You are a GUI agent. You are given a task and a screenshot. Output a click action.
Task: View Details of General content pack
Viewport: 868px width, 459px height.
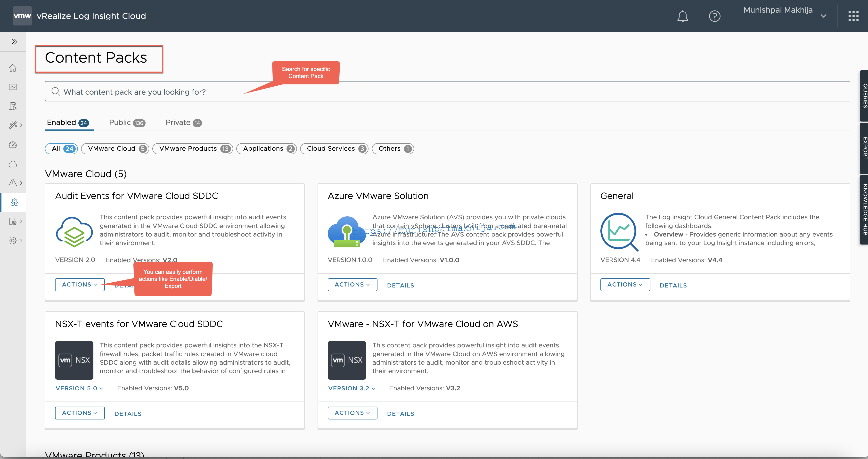[673, 286]
